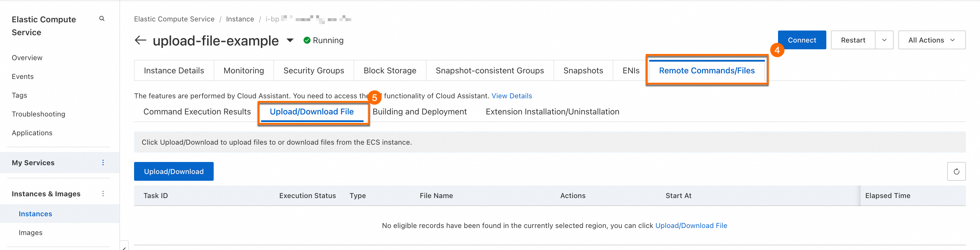
Task: Click the refresh icon above the table
Action: coord(956,171)
